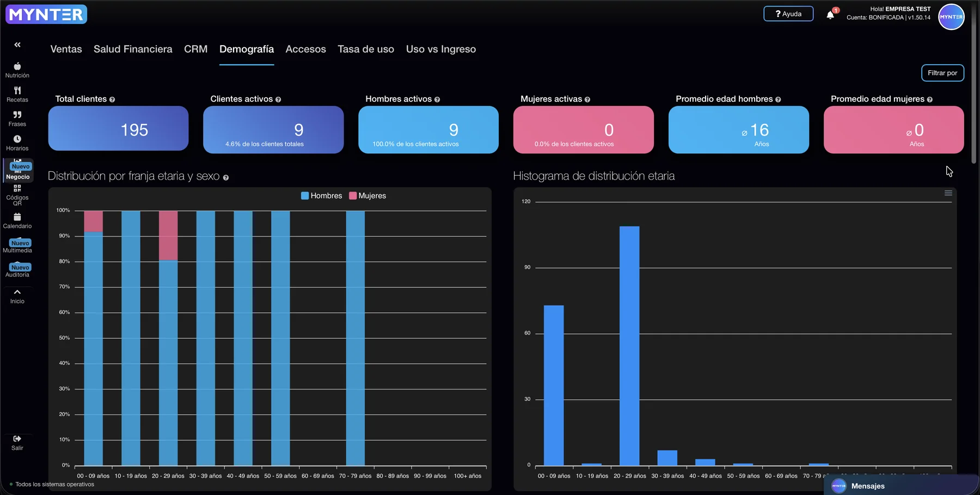Click the Total clientes 195 card
The image size is (980, 495).
[118, 128]
